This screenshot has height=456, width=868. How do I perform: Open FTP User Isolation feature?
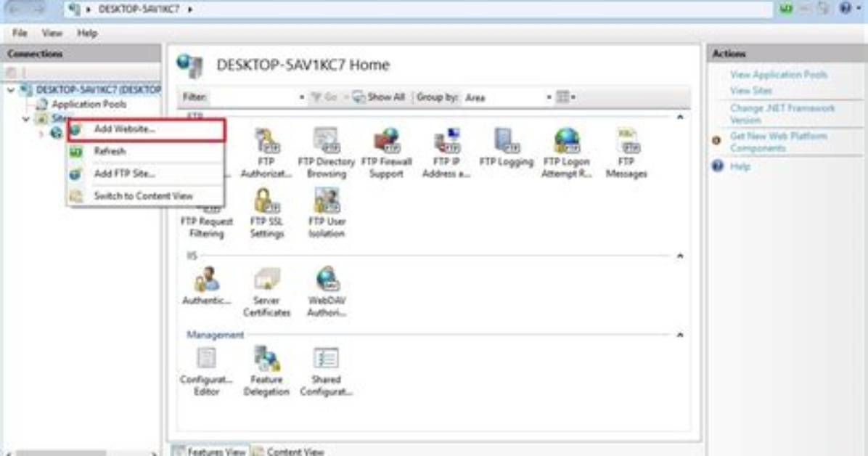point(326,213)
